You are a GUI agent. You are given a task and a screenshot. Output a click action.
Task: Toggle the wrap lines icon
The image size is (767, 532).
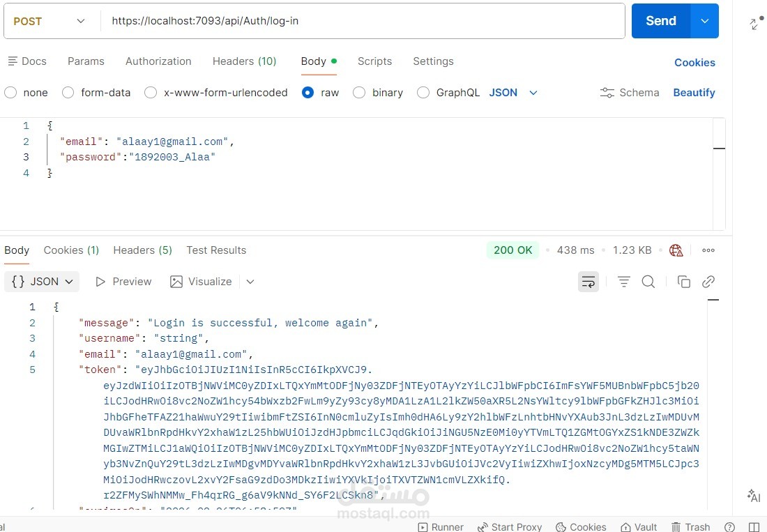point(588,281)
